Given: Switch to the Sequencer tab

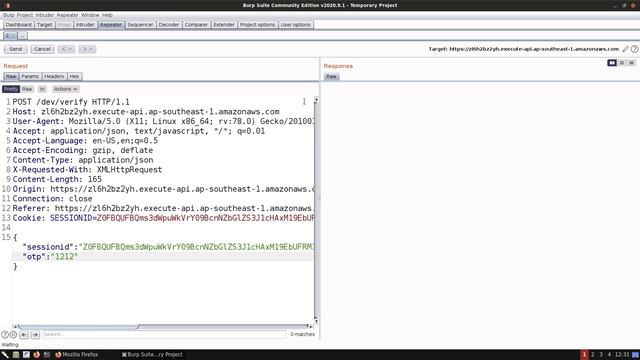Looking at the screenshot, I should [x=140, y=25].
